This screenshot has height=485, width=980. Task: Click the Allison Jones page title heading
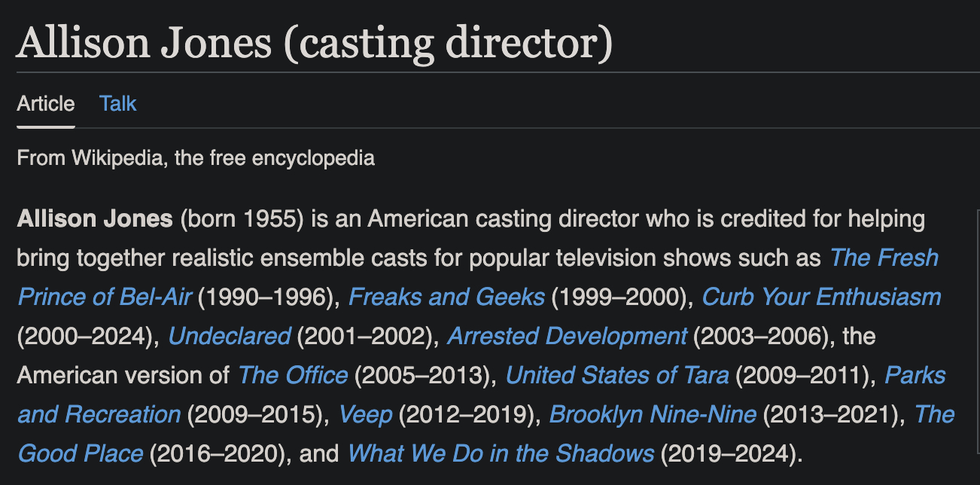[314, 43]
